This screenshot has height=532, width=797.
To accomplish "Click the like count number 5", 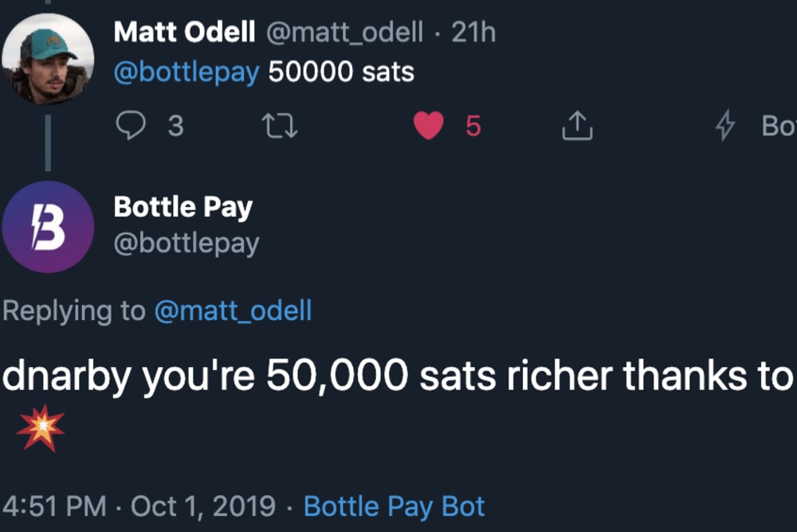I will 473,126.
